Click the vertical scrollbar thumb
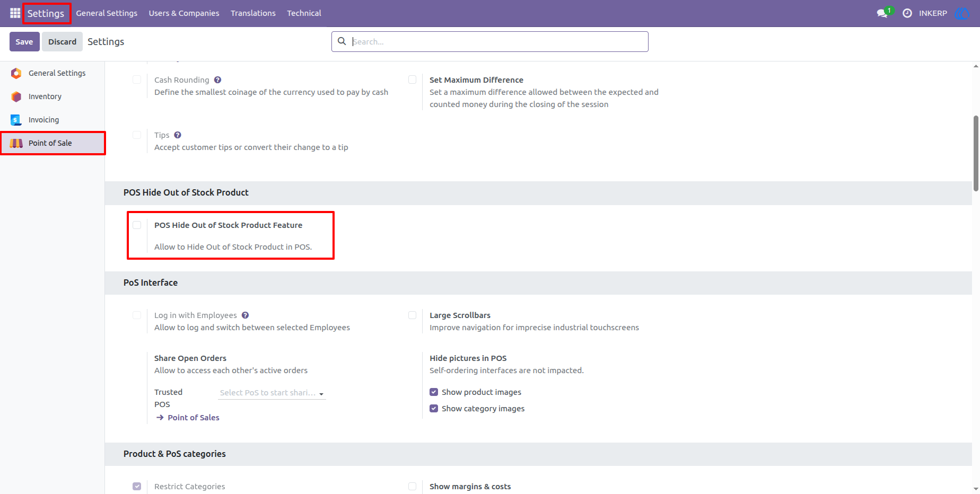The width and height of the screenshot is (980, 494). 976,154
